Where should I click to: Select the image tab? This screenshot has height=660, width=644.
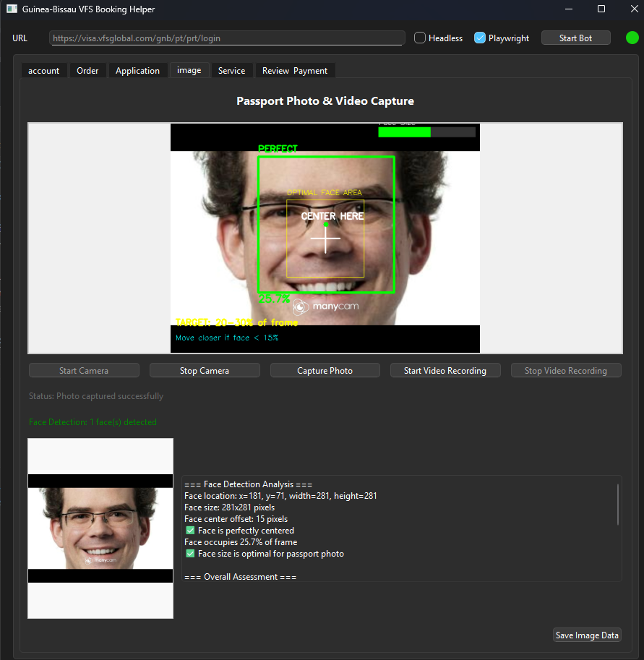coord(189,70)
